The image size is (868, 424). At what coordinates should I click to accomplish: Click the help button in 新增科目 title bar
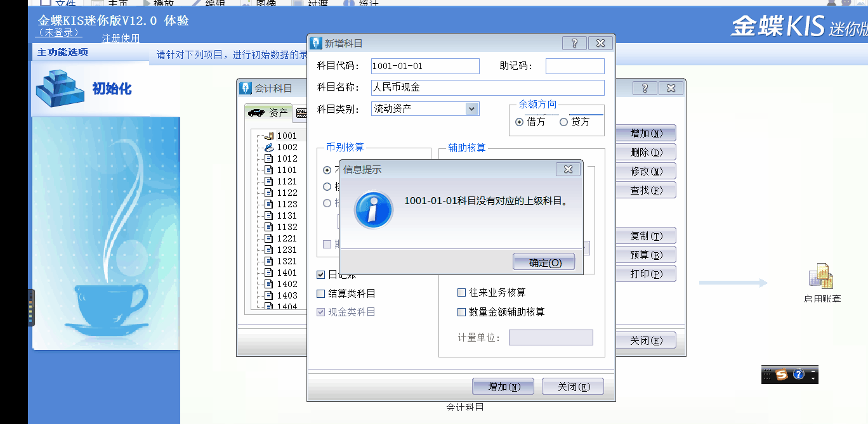coord(574,43)
